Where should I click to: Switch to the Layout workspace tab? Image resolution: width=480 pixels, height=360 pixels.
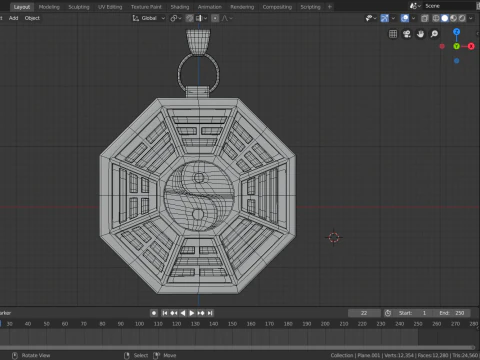(x=22, y=7)
